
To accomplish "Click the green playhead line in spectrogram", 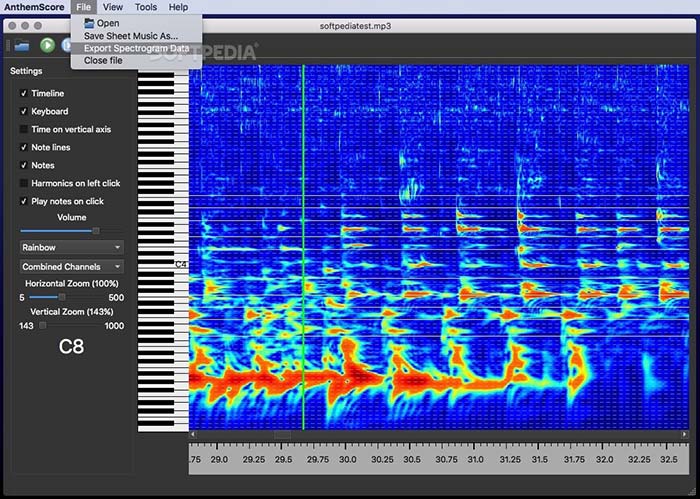I will (x=304, y=247).
